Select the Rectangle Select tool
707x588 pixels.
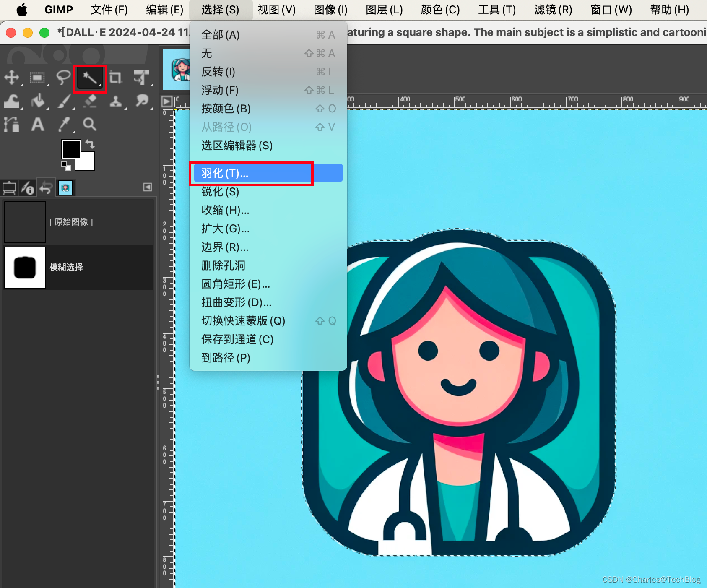38,78
